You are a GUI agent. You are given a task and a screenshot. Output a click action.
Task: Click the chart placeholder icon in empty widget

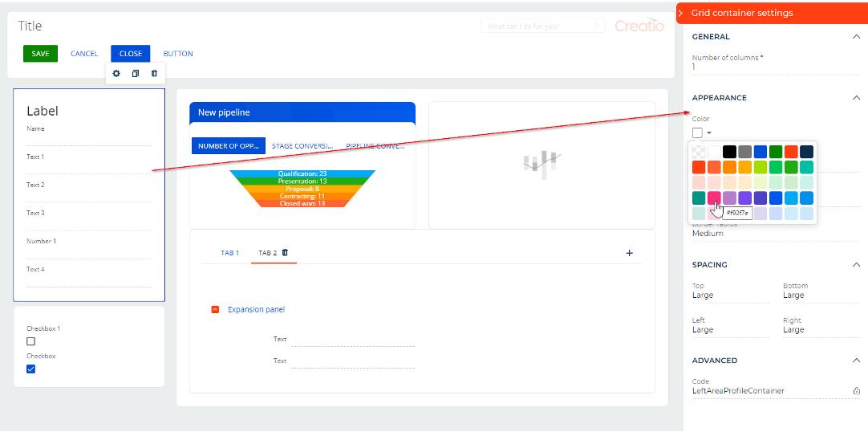[x=541, y=163]
